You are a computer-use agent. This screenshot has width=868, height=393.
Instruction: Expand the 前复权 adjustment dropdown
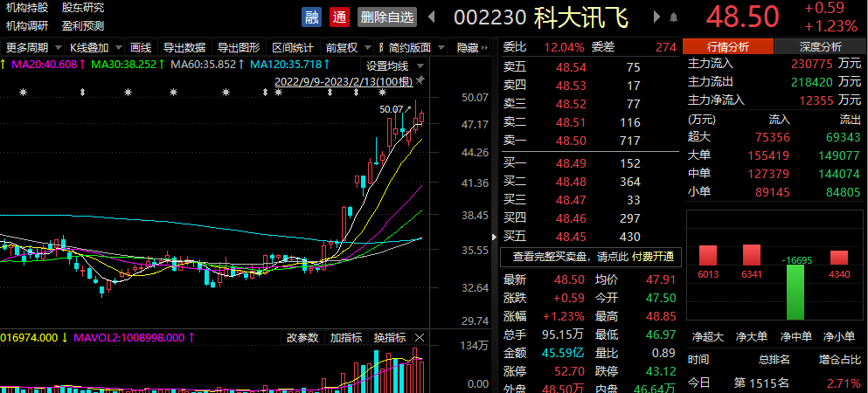(348, 47)
